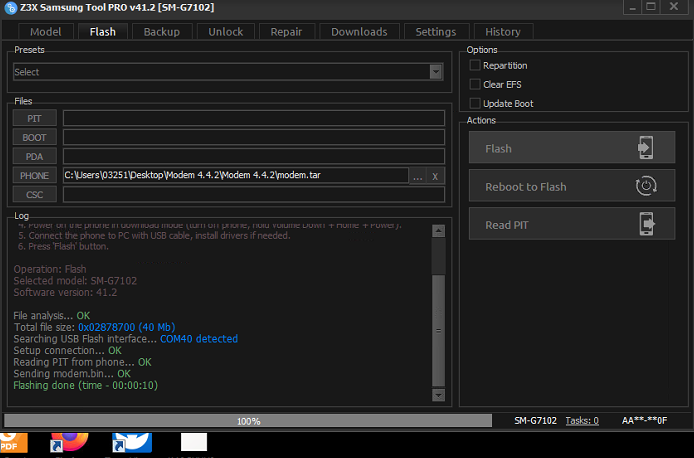The image size is (694, 458).
Task: Enable the Repartition checkbox
Action: point(475,65)
